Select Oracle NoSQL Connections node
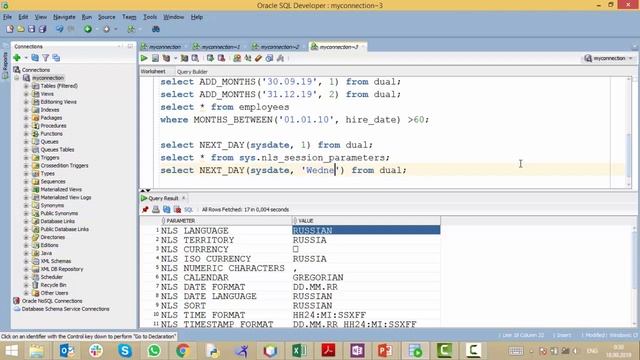The height and width of the screenshot is (360, 640). coord(52,301)
